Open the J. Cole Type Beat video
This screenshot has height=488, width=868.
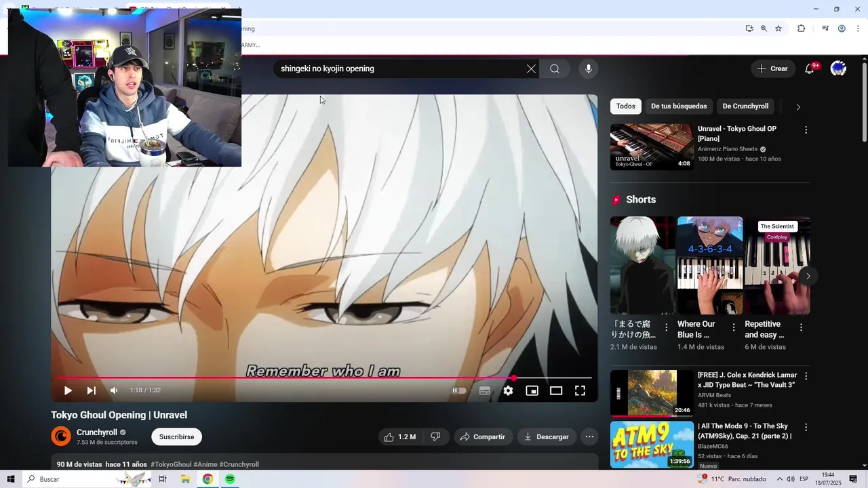pos(652,393)
